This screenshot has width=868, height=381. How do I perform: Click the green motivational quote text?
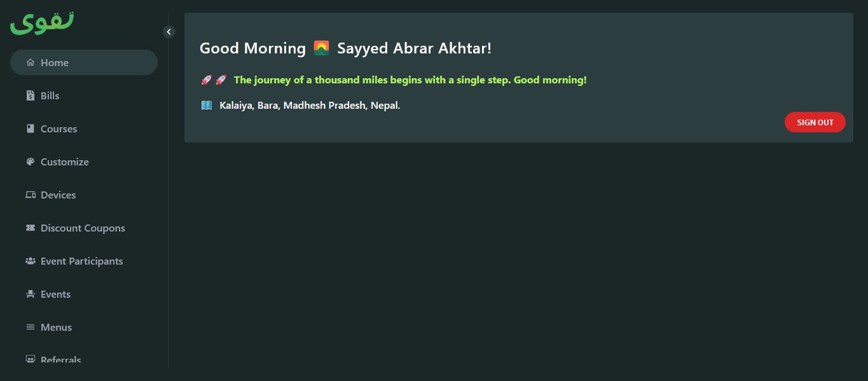410,80
